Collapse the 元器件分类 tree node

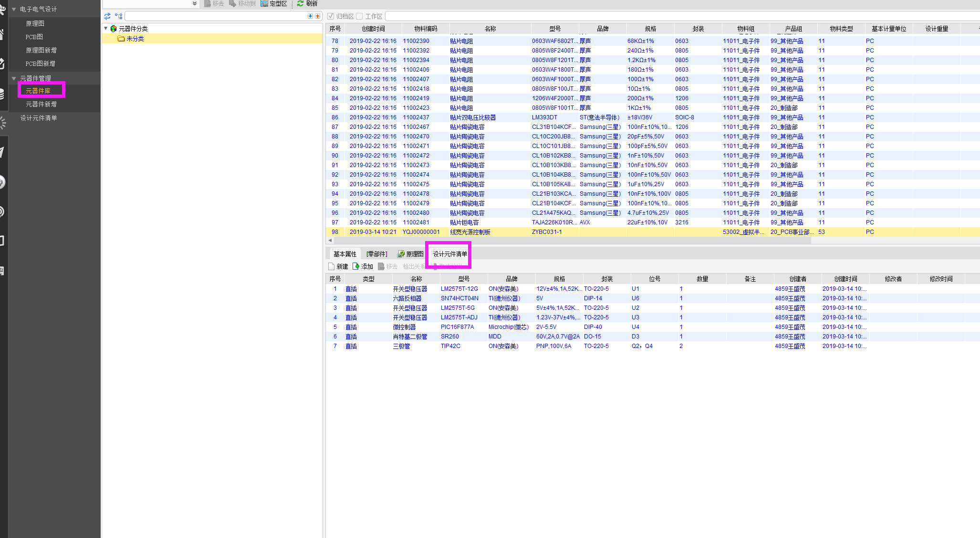point(106,29)
